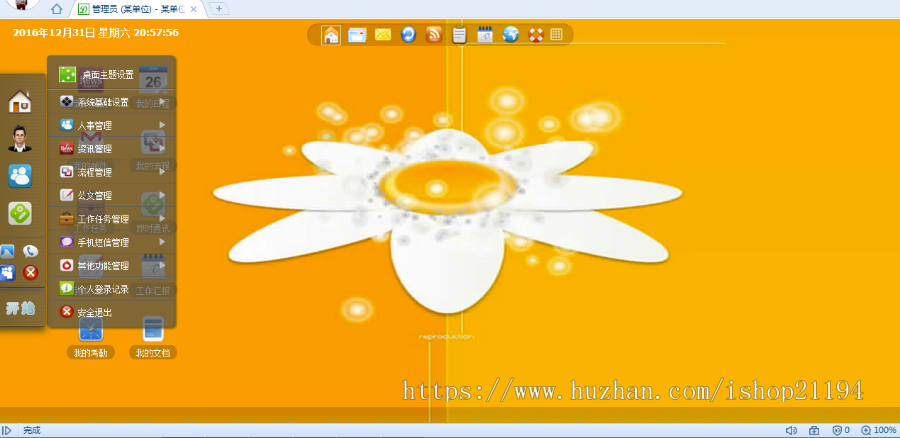
Task: Expand 系统基础设置 submenu arrow
Action: [162, 102]
